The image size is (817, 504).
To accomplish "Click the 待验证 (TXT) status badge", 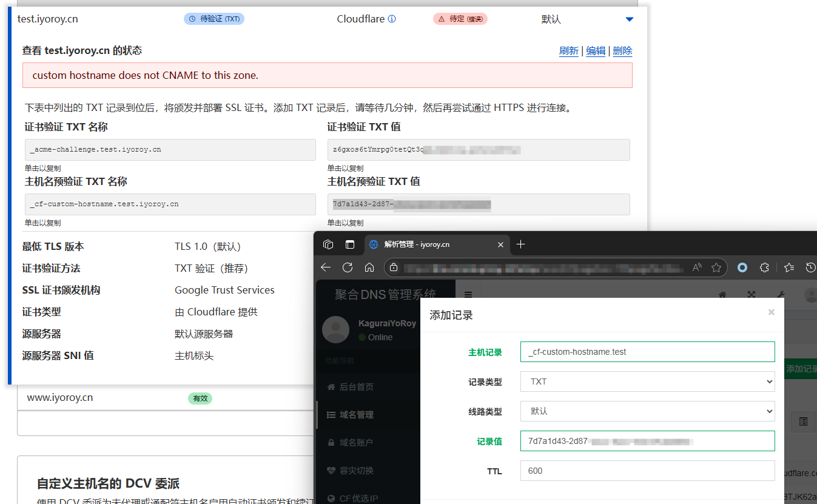I will pos(214,19).
